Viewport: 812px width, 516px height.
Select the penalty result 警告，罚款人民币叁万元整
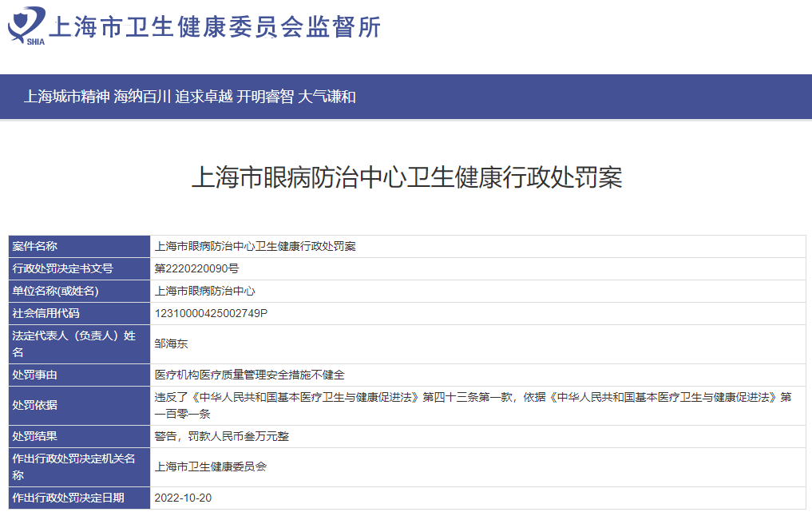222,437
